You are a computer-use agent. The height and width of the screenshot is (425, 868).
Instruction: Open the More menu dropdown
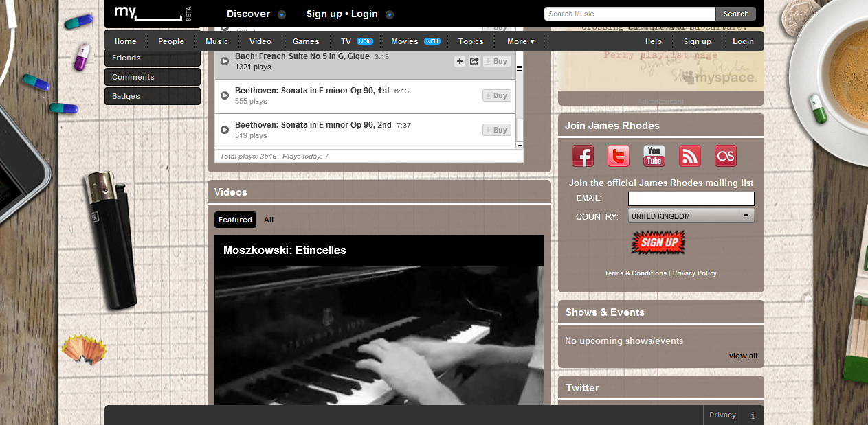pyautogui.click(x=520, y=41)
